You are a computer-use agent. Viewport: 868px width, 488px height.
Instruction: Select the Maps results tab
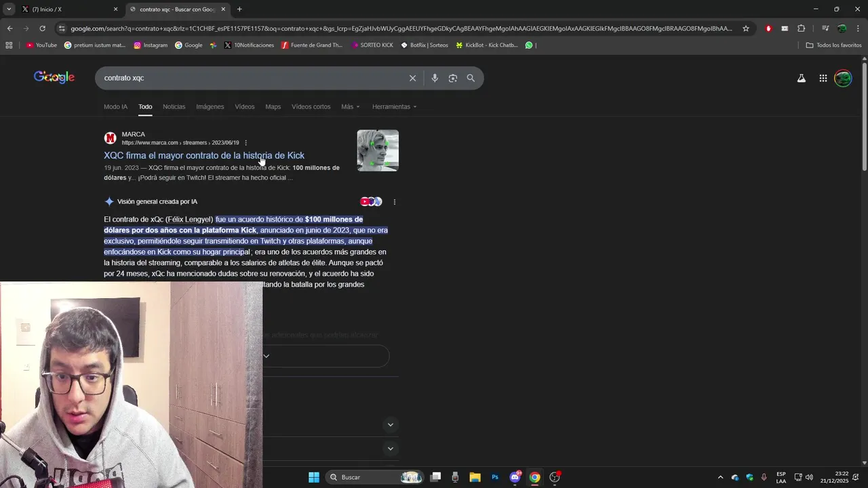click(x=273, y=106)
